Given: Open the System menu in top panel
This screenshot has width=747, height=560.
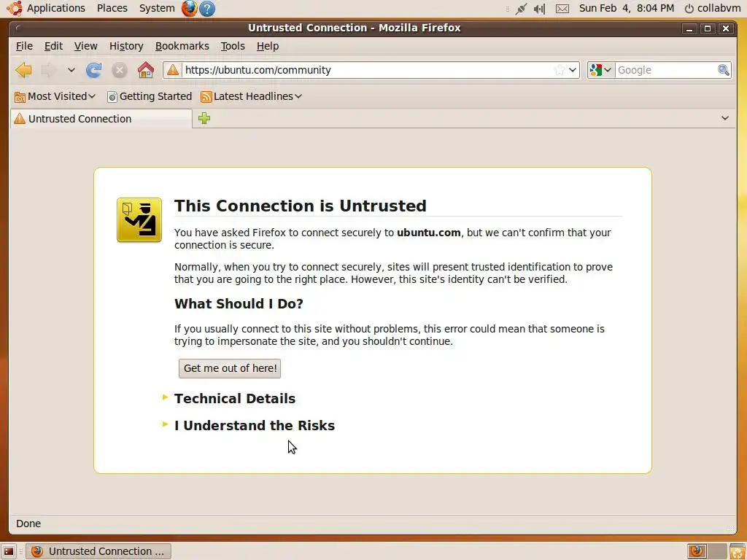Looking at the screenshot, I should [x=157, y=8].
